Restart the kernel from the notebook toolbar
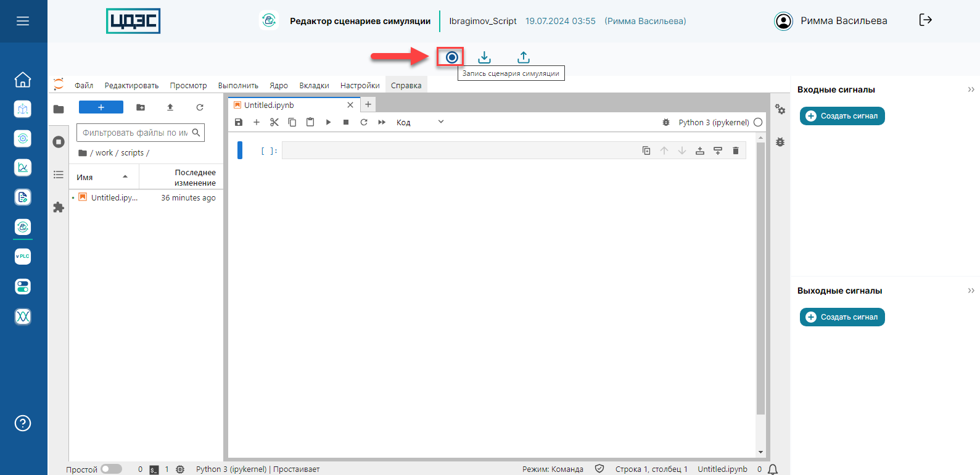 pyautogui.click(x=364, y=122)
